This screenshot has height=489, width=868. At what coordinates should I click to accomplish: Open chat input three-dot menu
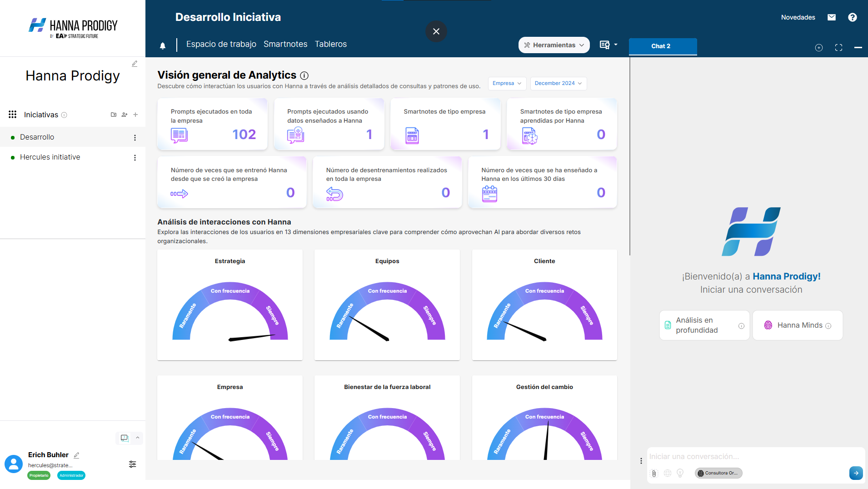point(641,461)
